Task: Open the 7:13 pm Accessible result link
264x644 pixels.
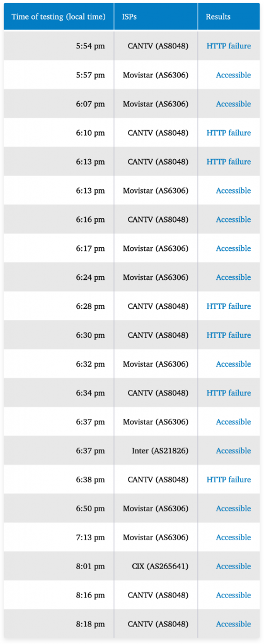Action: 233,537
